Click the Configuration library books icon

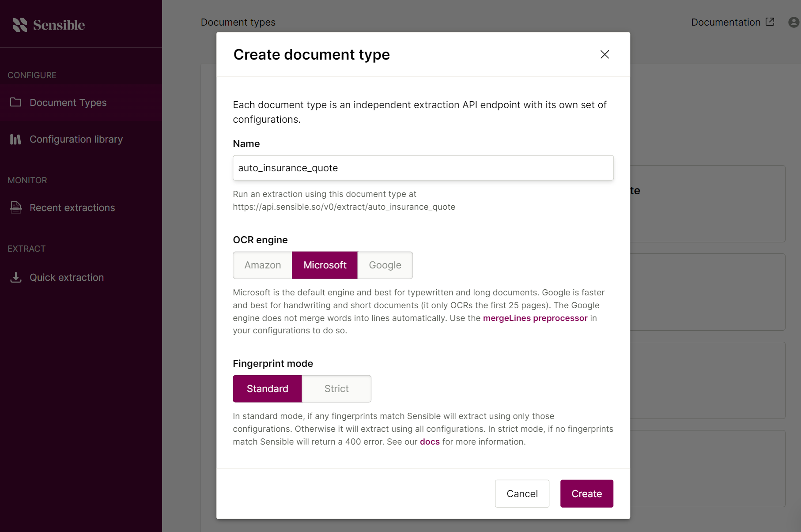tap(15, 140)
